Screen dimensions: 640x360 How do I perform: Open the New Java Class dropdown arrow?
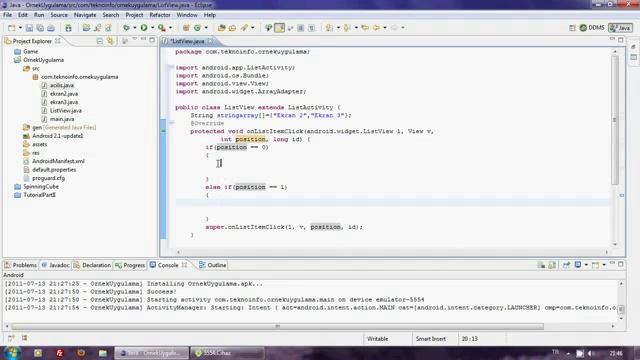click(x=206, y=28)
